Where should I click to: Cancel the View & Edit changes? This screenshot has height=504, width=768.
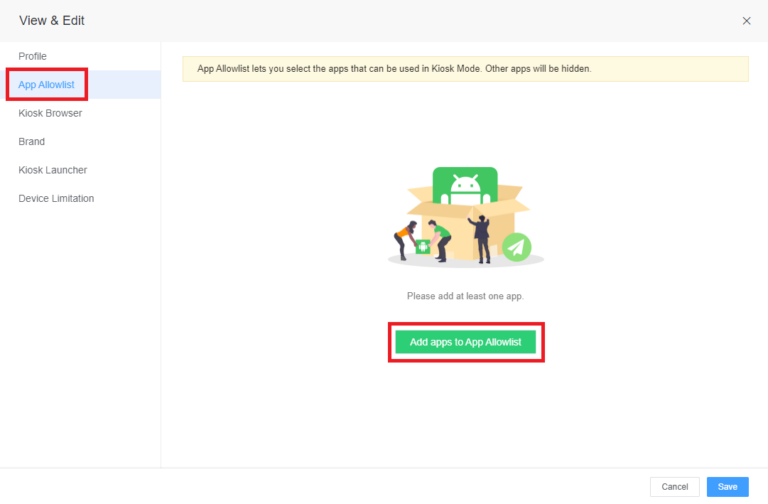pyautogui.click(x=674, y=487)
